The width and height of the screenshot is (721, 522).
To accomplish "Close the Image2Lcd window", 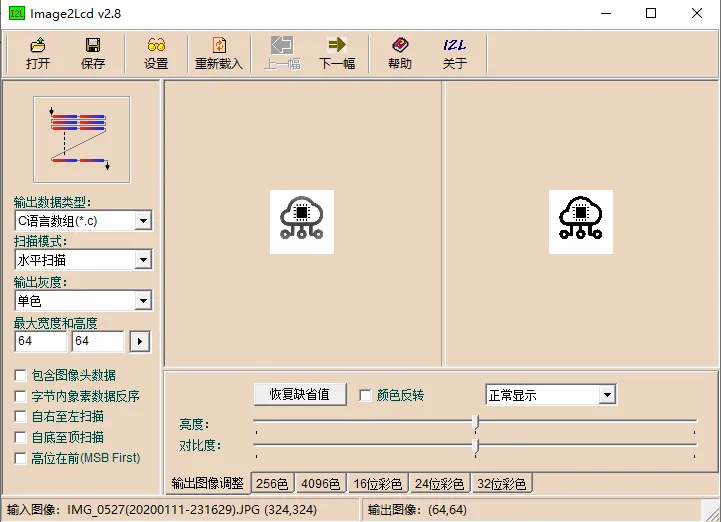I will pyautogui.click(x=697, y=13).
